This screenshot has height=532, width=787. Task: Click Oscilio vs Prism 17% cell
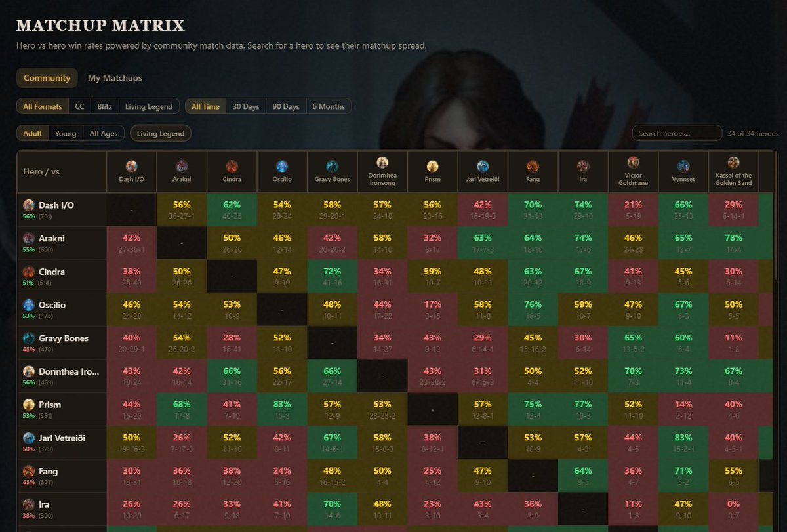click(x=433, y=310)
